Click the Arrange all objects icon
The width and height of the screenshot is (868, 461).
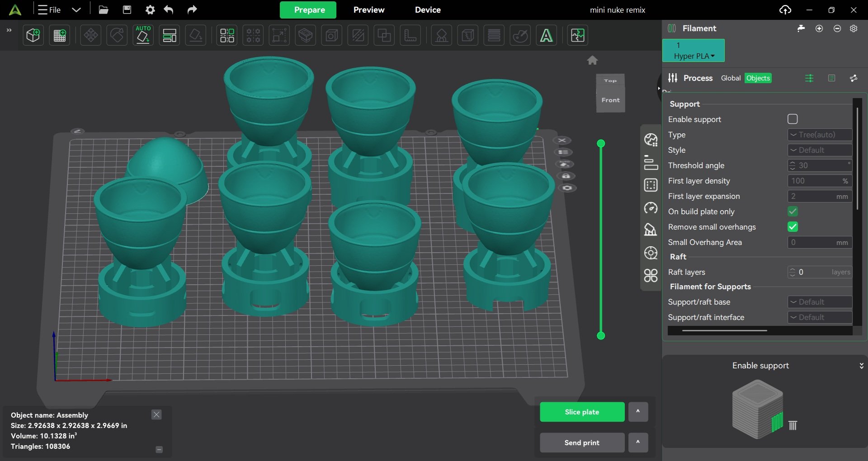170,35
